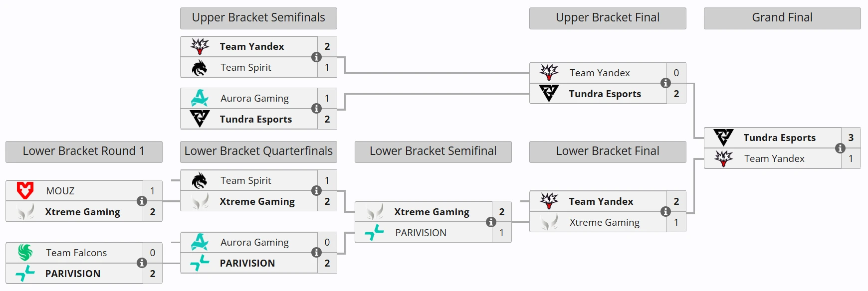This screenshot has height=291, width=868.
Task: Click Lower Bracket Round 1 header
Action: (84, 151)
